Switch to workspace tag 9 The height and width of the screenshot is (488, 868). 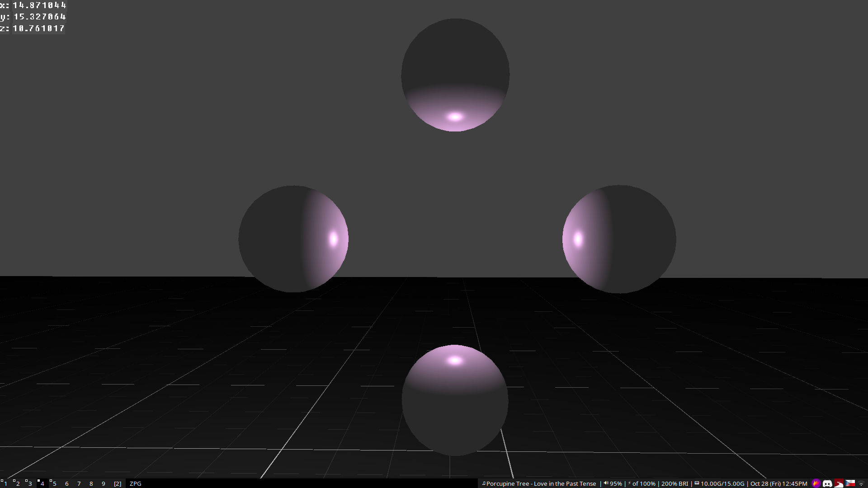[104, 483]
